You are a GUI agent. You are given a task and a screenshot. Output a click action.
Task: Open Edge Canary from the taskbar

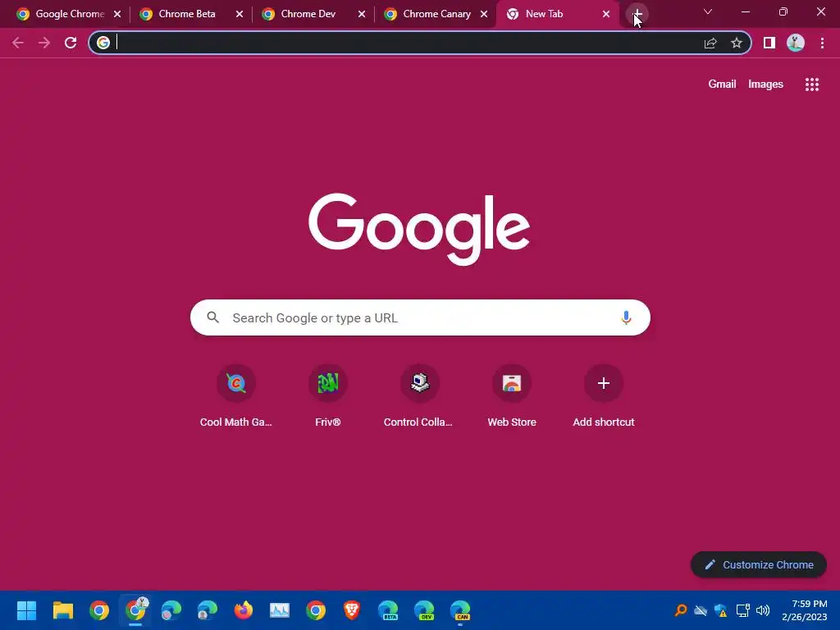click(460, 610)
